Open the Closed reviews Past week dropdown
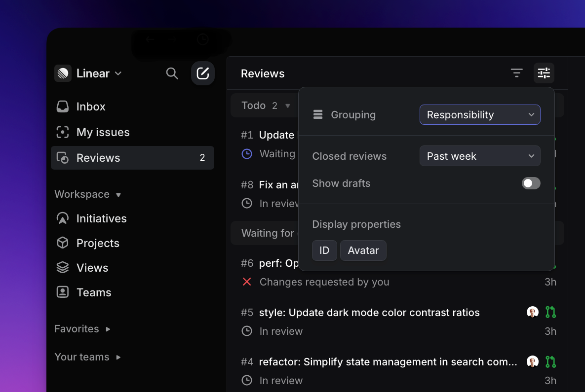585x392 pixels. coord(479,156)
